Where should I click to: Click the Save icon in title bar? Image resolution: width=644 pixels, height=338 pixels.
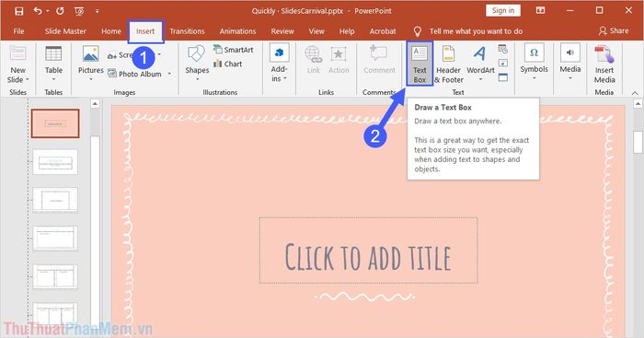[x=19, y=11]
